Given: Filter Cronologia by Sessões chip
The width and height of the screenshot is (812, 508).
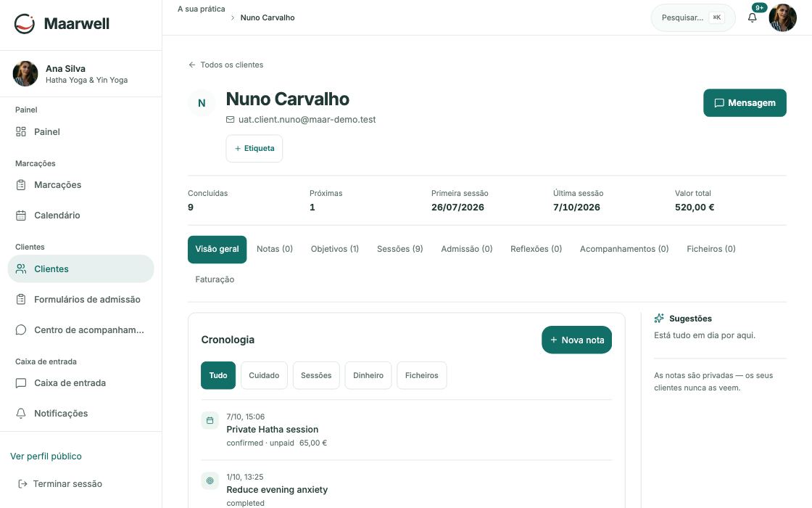Looking at the screenshot, I should click(x=316, y=375).
